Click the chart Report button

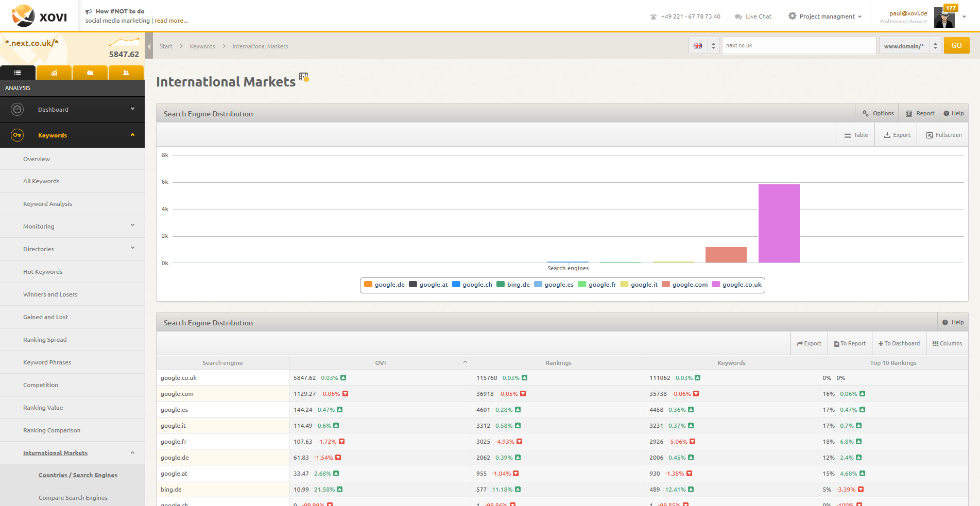click(x=920, y=113)
